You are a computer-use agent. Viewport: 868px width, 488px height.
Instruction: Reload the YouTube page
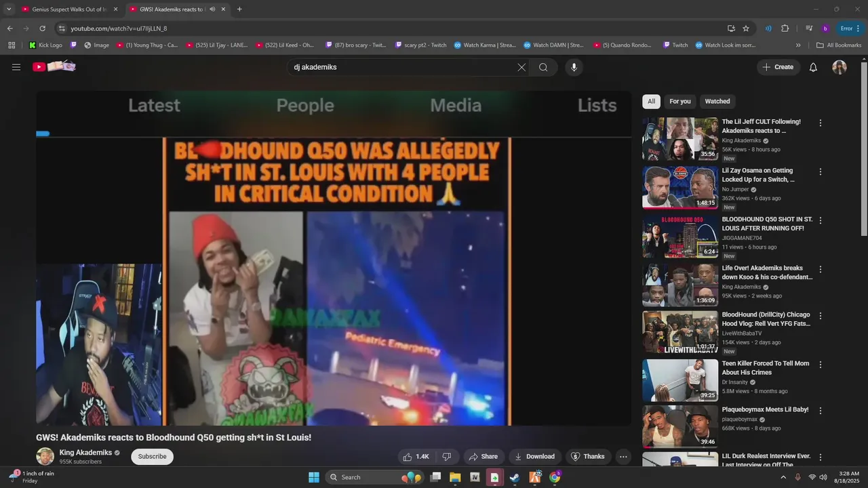point(42,28)
